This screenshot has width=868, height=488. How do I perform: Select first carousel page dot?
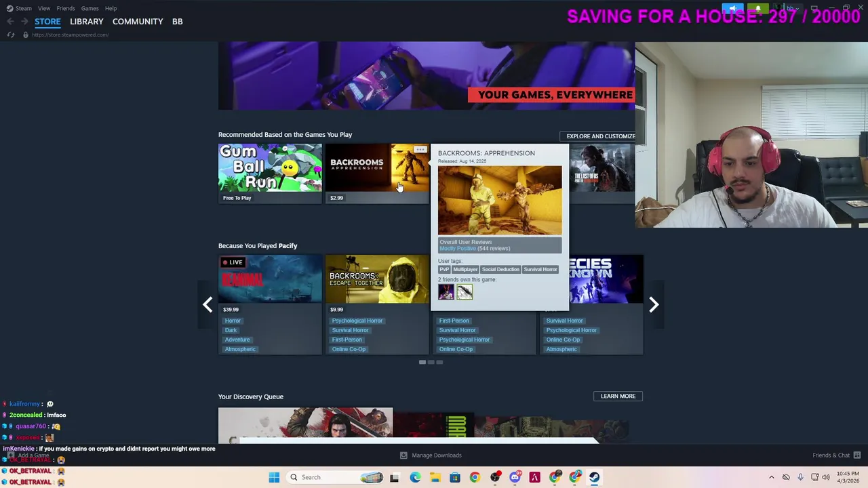(x=422, y=362)
